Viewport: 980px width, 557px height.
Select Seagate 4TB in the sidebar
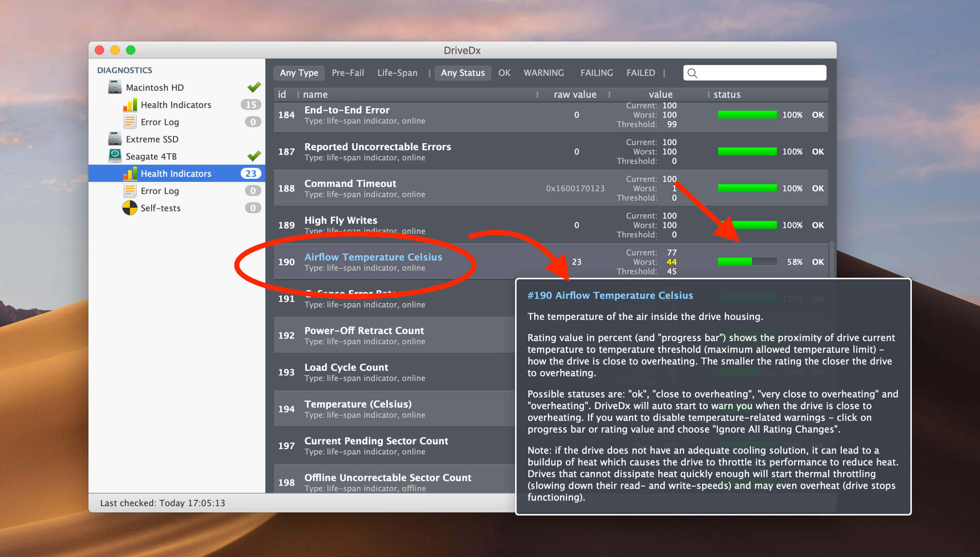point(151,156)
